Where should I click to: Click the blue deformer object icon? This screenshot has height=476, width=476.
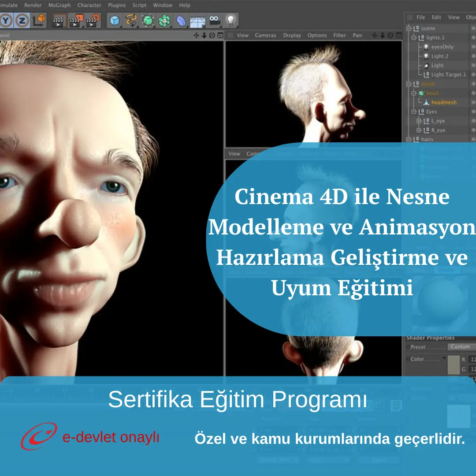pos(181,21)
